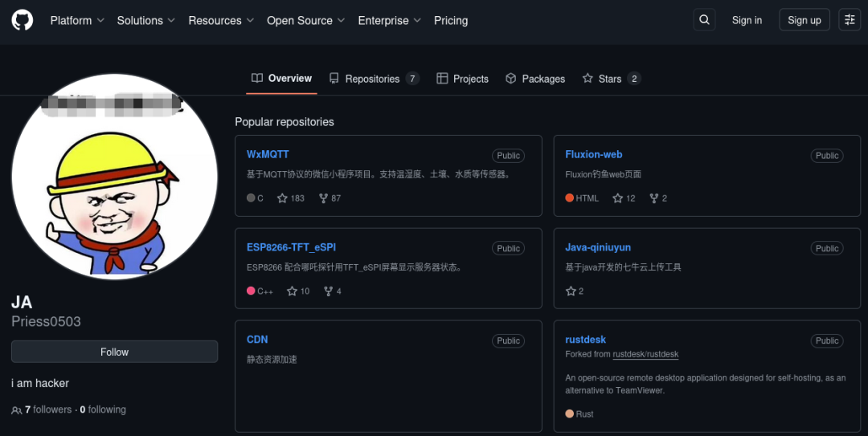View ESP8266-TFT_eSPI forks count 4

333,291
